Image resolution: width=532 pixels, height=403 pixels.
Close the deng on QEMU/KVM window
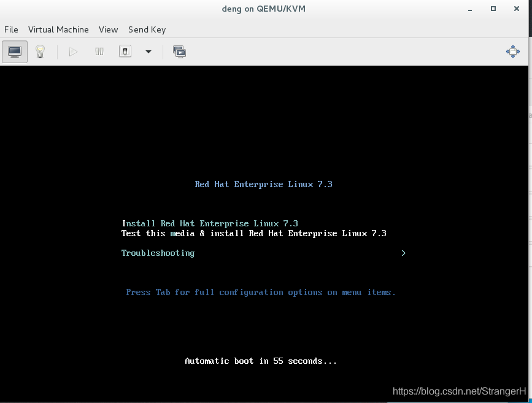[x=517, y=9]
